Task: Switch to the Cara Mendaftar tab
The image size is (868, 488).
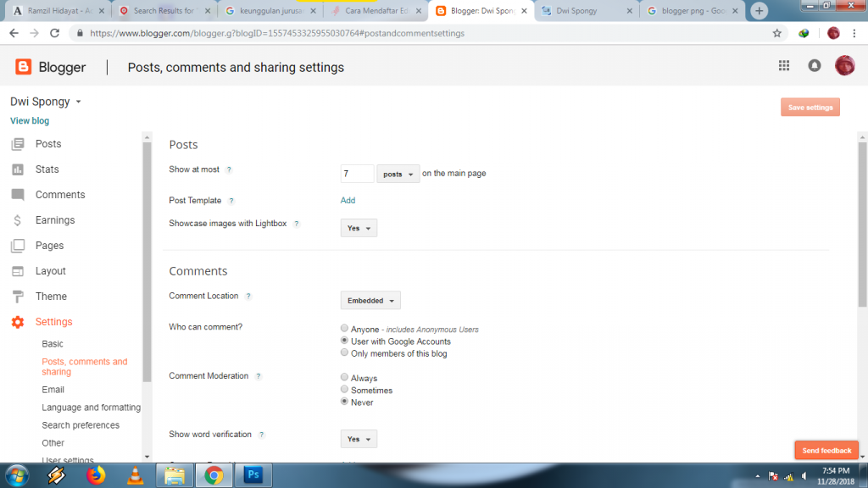Action: [x=376, y=11]
